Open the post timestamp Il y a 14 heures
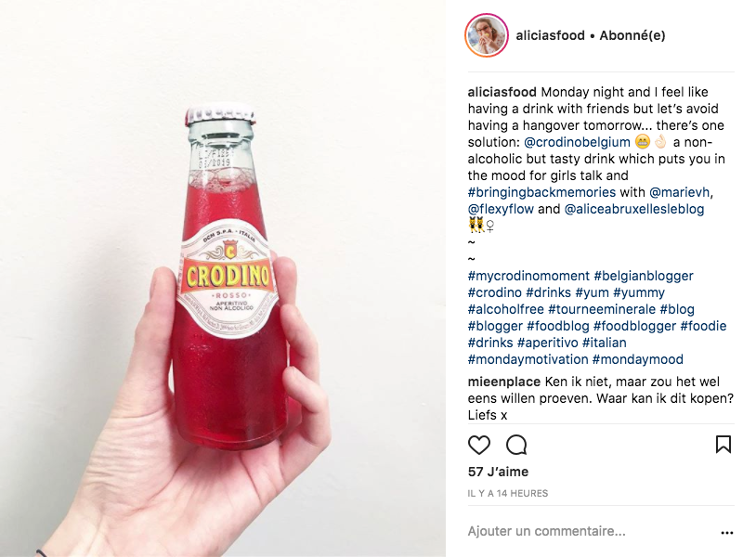 click(508, 493)
